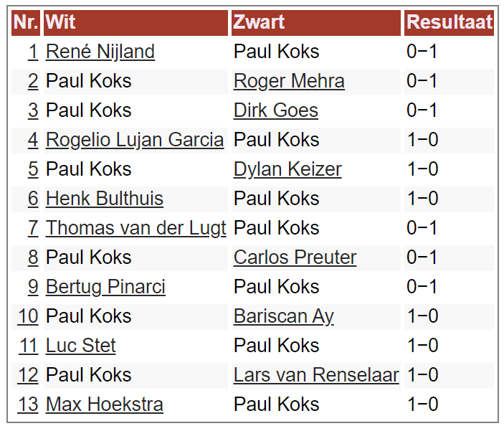The height and width of the screenshot is (426, 504).
Task: Click the Zwart column header
Action: pyautogui.click(x=259, y=22)
